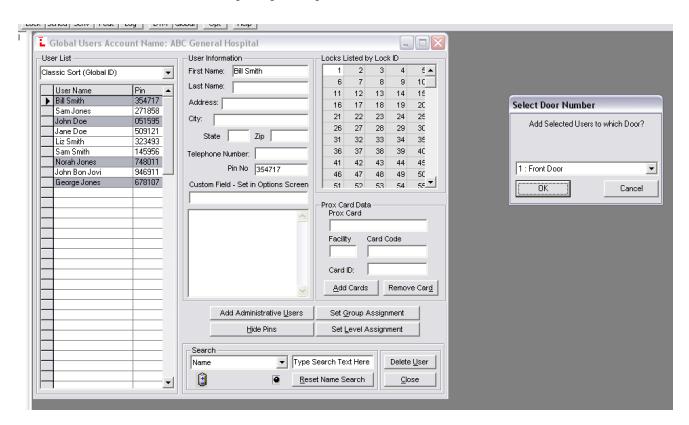Click the notes area scroll down arrow
Viewport: 689px width, 425px height.
302,291
